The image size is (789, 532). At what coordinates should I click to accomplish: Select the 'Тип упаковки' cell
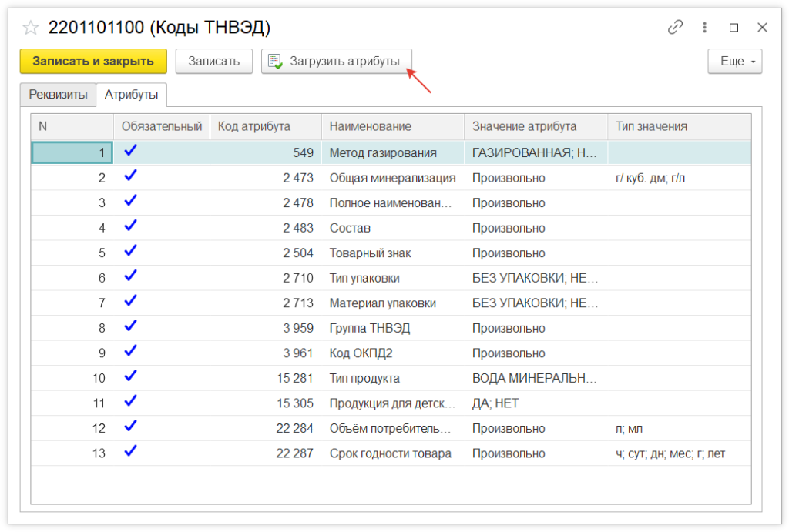click(x=392, y=278)
